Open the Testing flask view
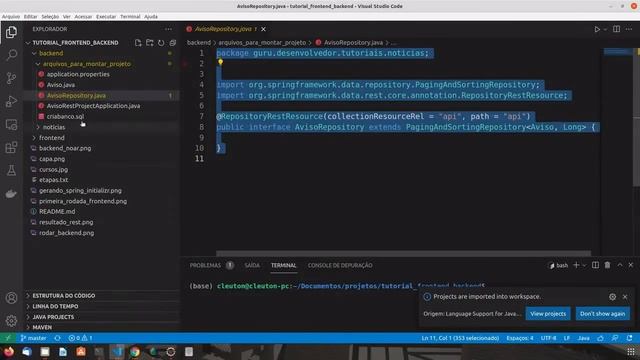 (x=11, y=170)
